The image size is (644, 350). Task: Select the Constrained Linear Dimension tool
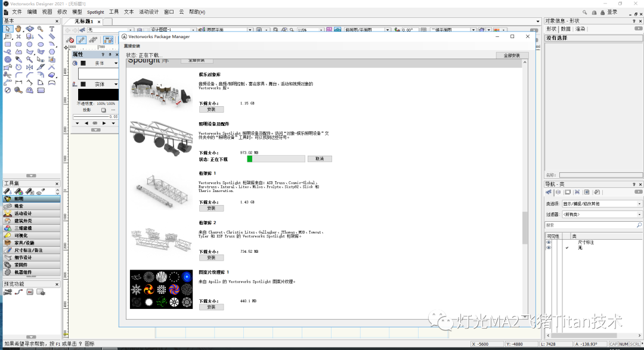coord(18,82)
